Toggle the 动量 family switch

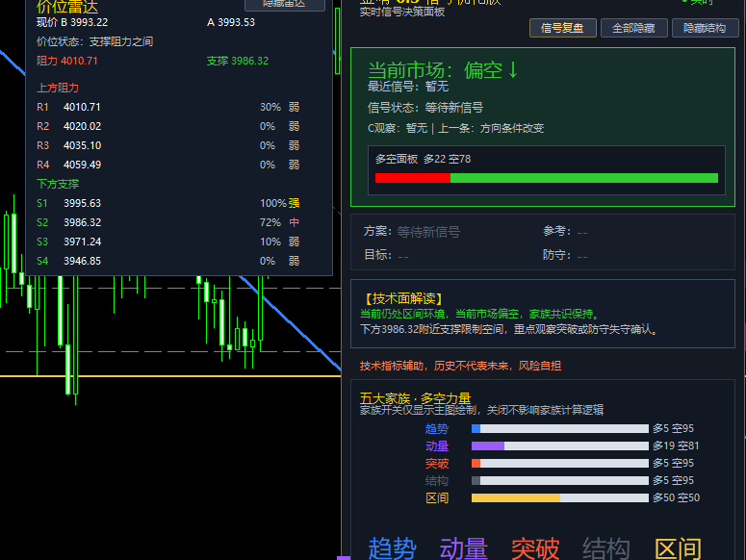pyautogui.click(x=464, y=548)
